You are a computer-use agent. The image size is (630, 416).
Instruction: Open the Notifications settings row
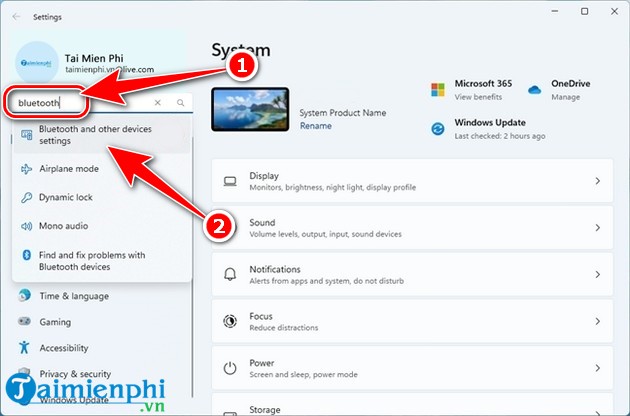(412, 275)
